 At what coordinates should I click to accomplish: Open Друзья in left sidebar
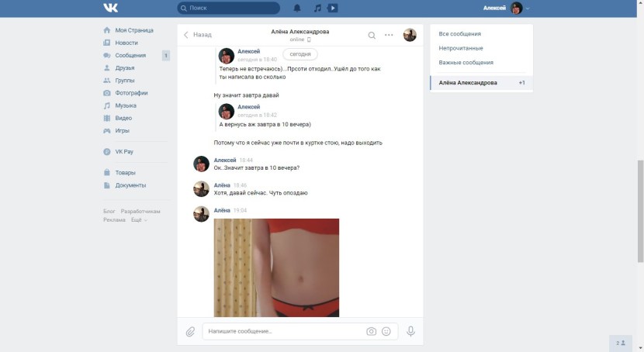pos(125,68)
